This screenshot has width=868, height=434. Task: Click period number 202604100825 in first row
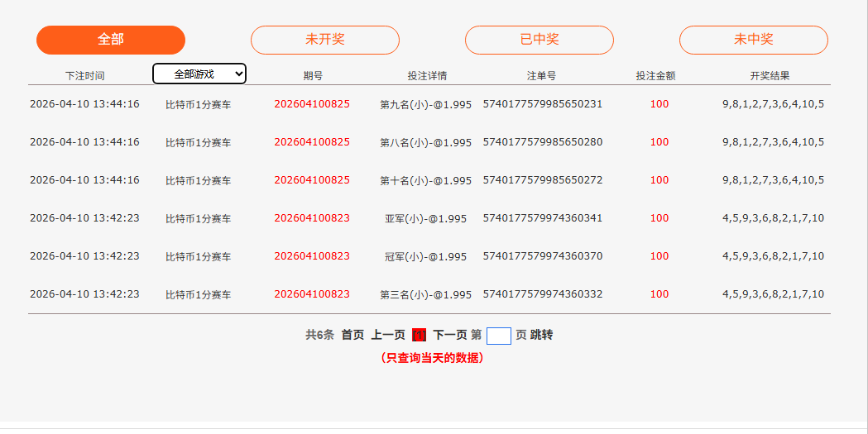point(312,104)
